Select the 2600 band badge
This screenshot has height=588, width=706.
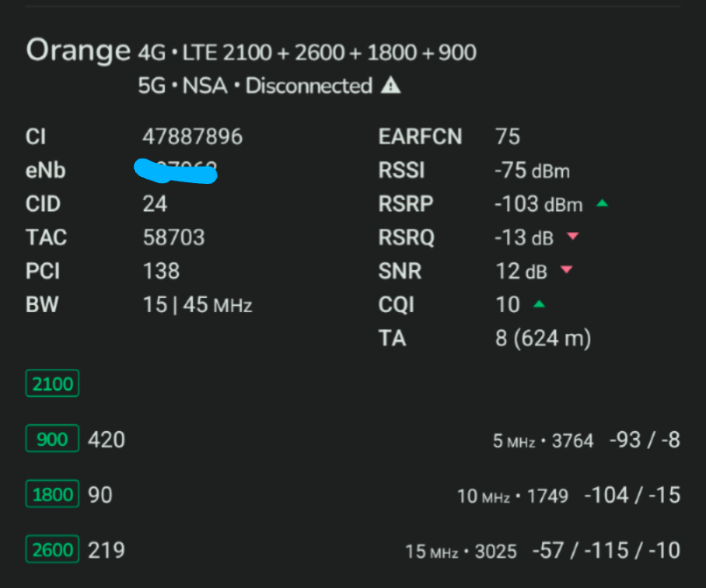(52, 549)
